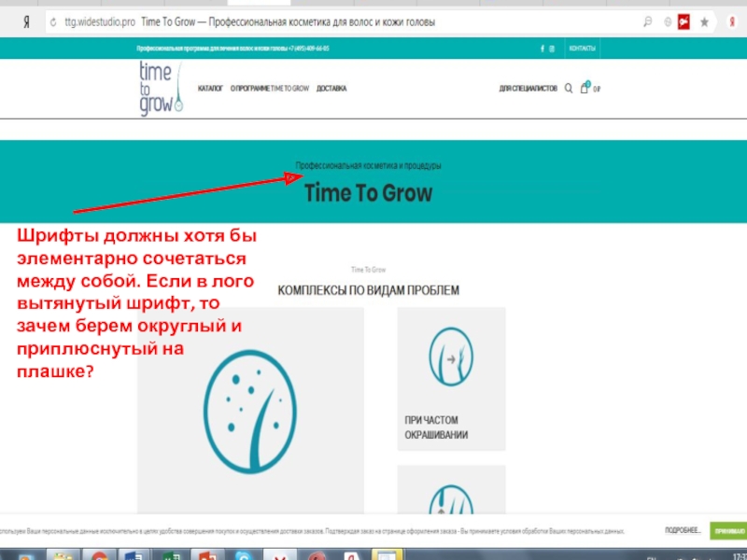Click small grey Time To Grow caption

[368, 270]
